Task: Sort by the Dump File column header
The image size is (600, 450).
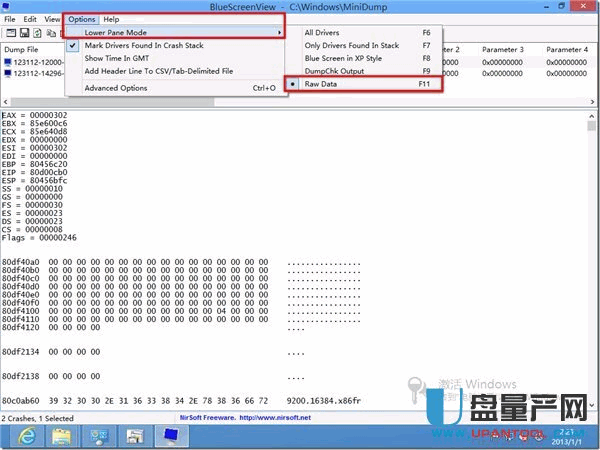Action: click(21, 49)
